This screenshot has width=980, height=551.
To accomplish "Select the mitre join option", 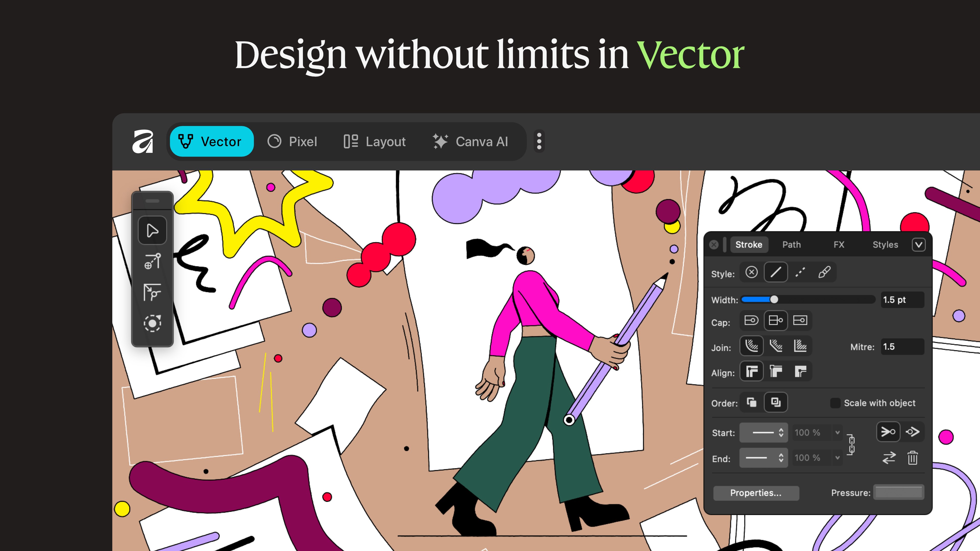I will 800,346.
